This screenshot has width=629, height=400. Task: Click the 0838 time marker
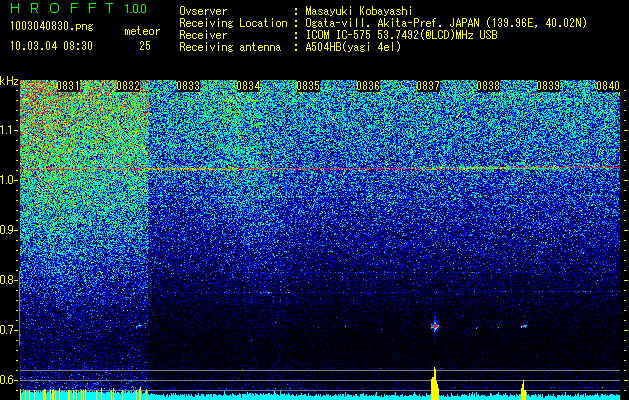(x=488, y=86)
